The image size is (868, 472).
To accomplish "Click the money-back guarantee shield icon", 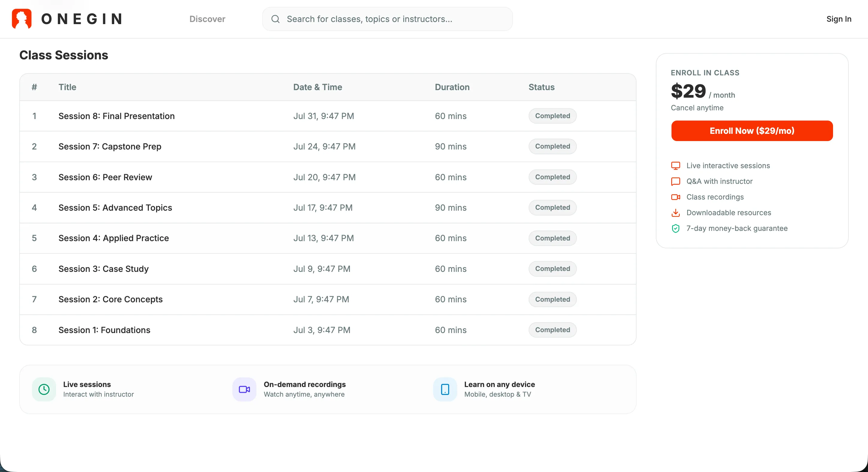I will [x=676, y=228].
